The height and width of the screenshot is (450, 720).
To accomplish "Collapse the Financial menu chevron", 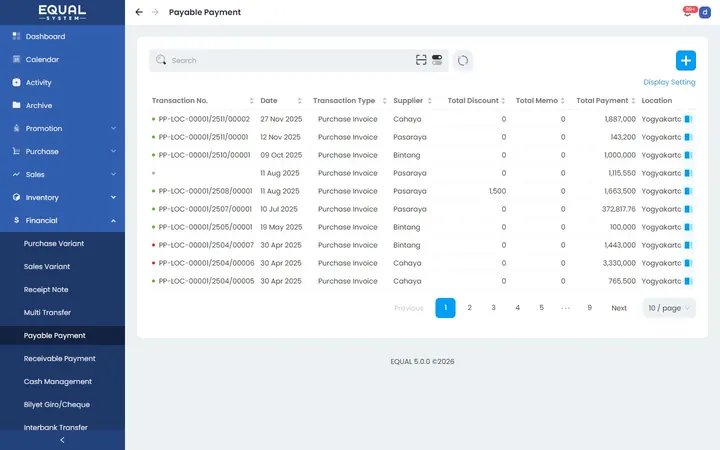I will (x=113, y=220).
